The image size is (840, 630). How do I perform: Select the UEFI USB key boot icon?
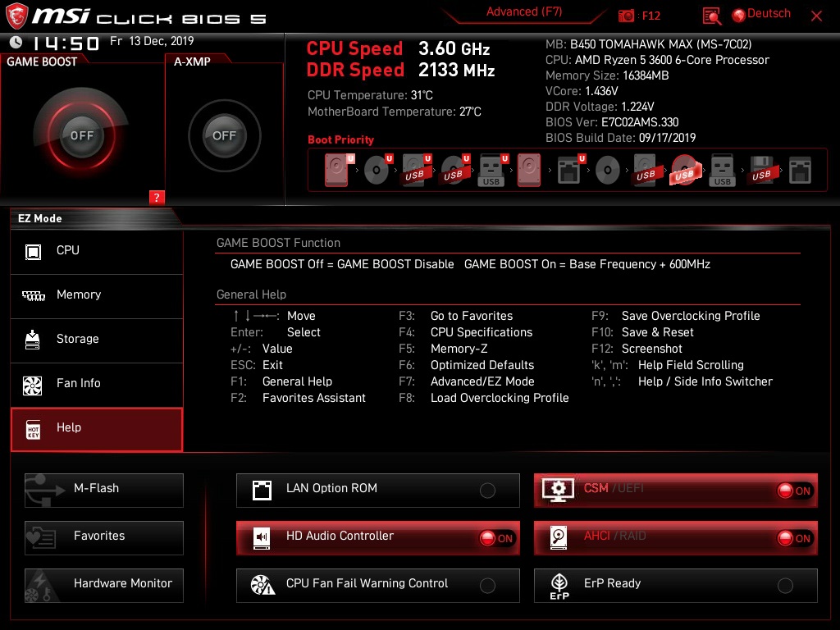(x=492, y=171)
